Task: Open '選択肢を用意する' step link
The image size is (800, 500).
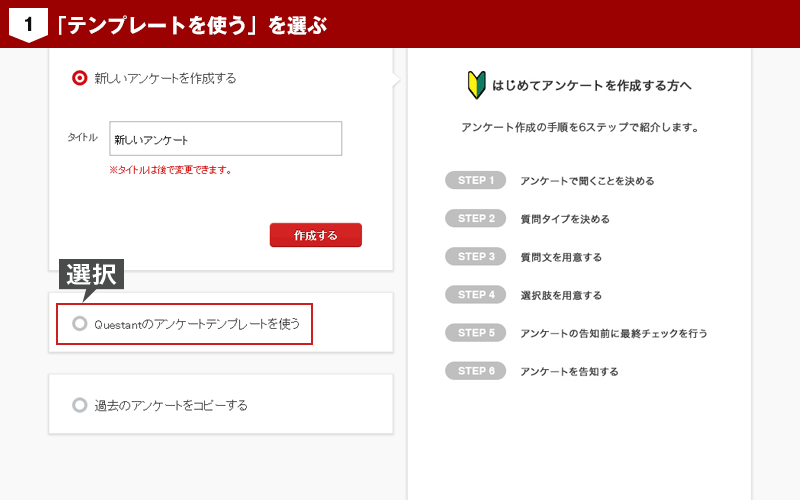Action: coord(560,295)
